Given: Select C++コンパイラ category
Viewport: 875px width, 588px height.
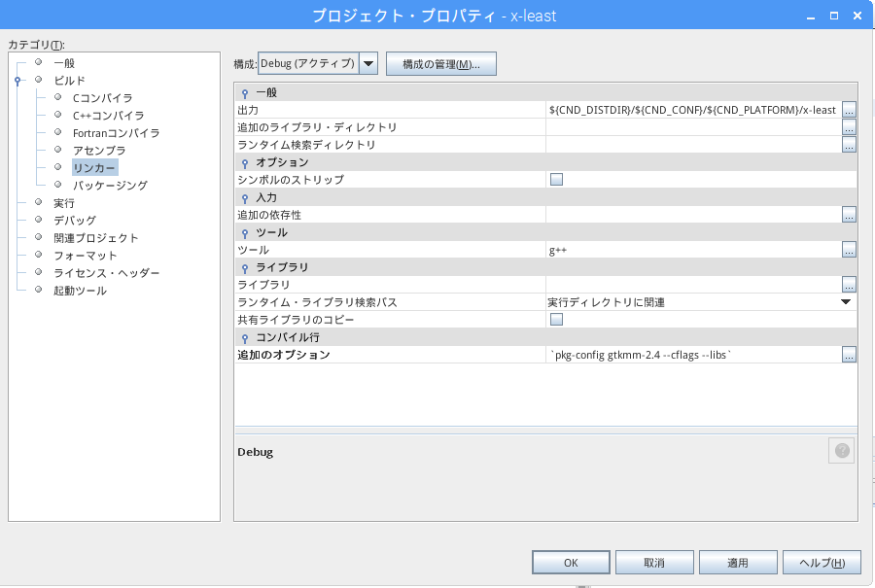Looking at the screenshot, I should pos(108,116).
